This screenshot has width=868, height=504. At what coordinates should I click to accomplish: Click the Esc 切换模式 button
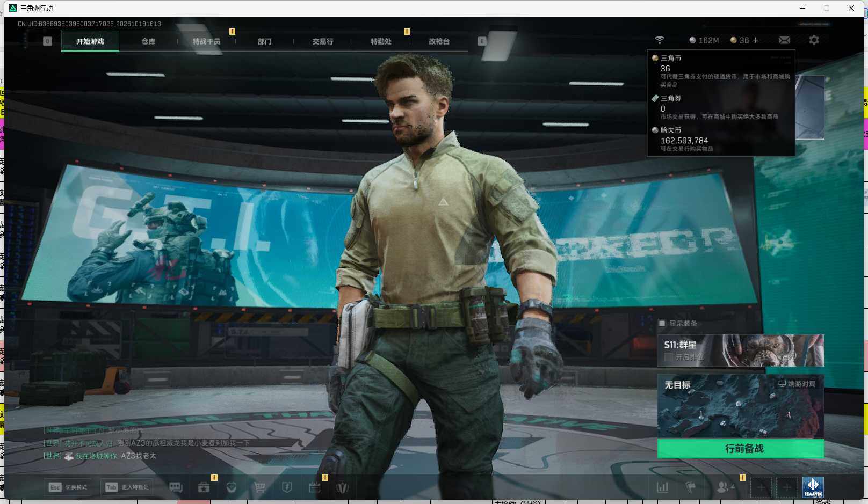(x=68, y=487)
